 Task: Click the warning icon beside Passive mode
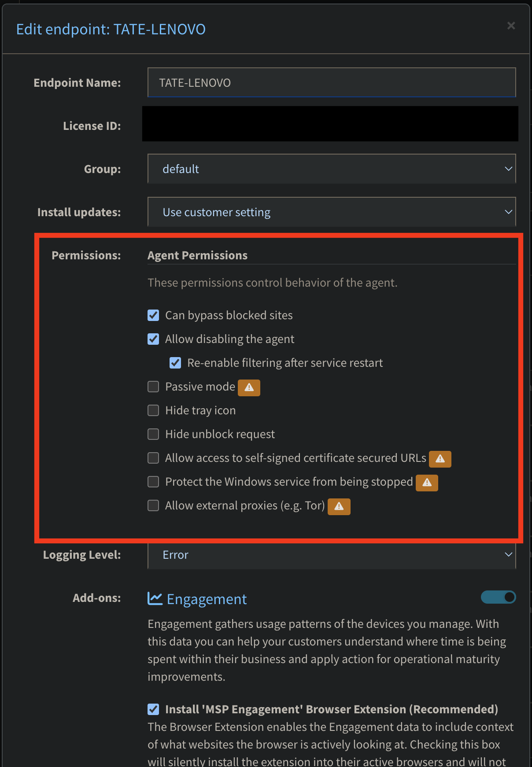(248, 387)
